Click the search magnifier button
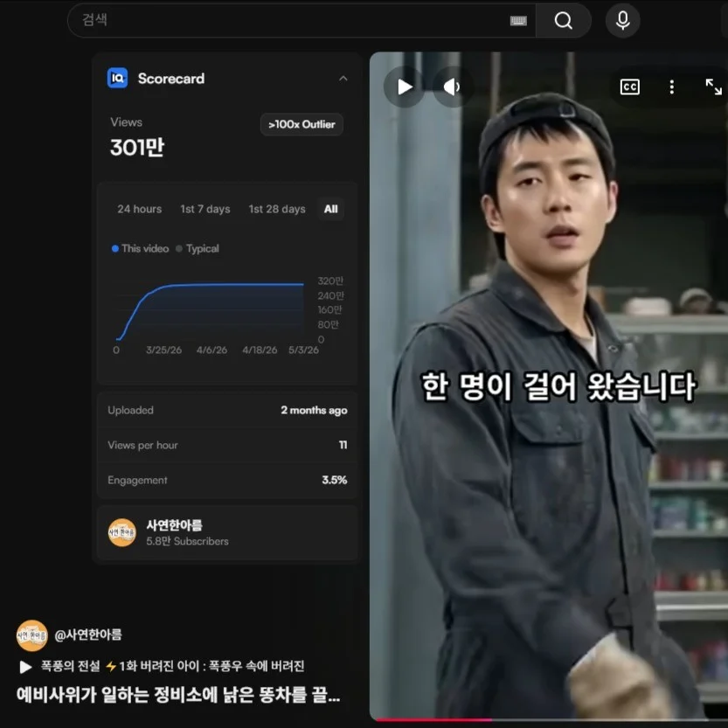This screenshot has height=728, width=728. click(x=563, y=20)
